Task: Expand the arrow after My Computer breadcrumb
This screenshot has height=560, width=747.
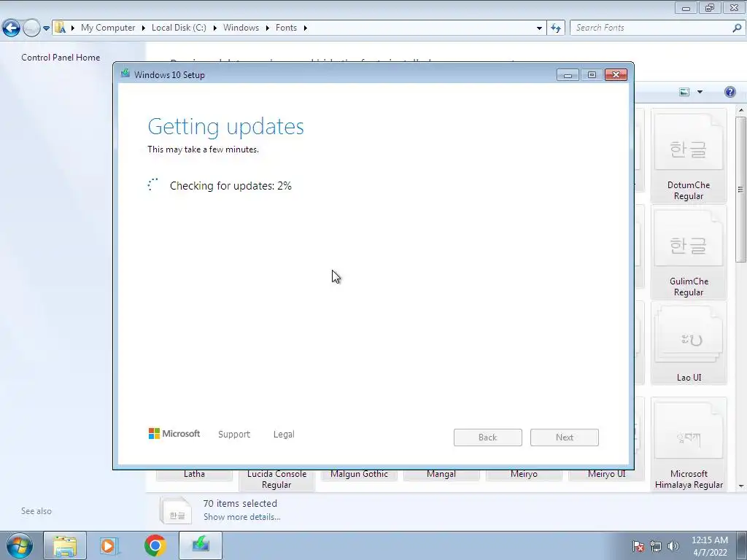Action: (144, 28)
